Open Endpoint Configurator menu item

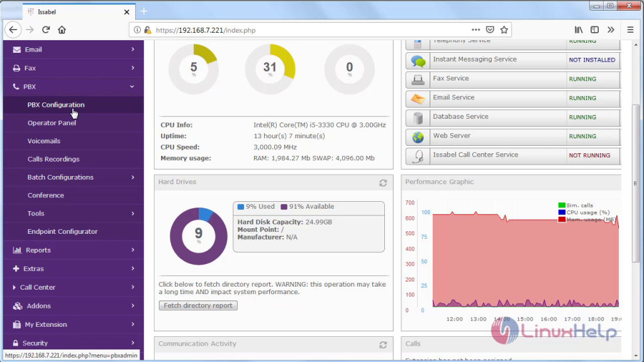[x=73, y=231]
